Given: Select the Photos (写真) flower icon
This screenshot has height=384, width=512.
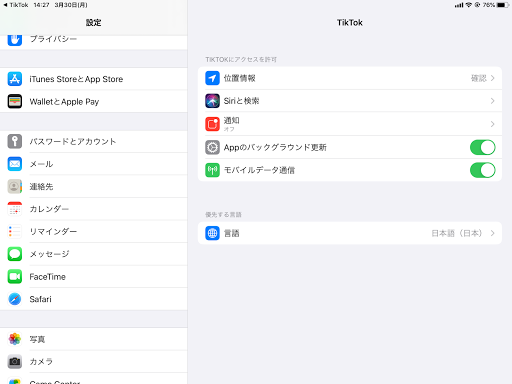Looking at the screenshot, I should [15, 339].
